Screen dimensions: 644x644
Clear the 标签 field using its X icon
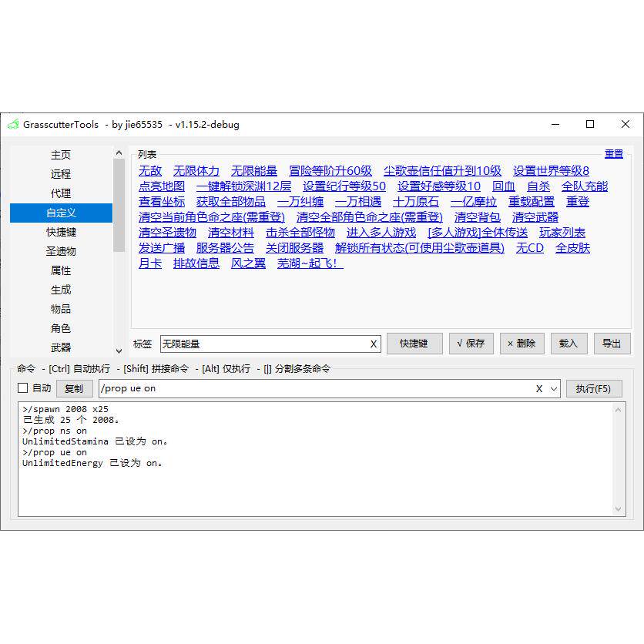coord(374,344)
